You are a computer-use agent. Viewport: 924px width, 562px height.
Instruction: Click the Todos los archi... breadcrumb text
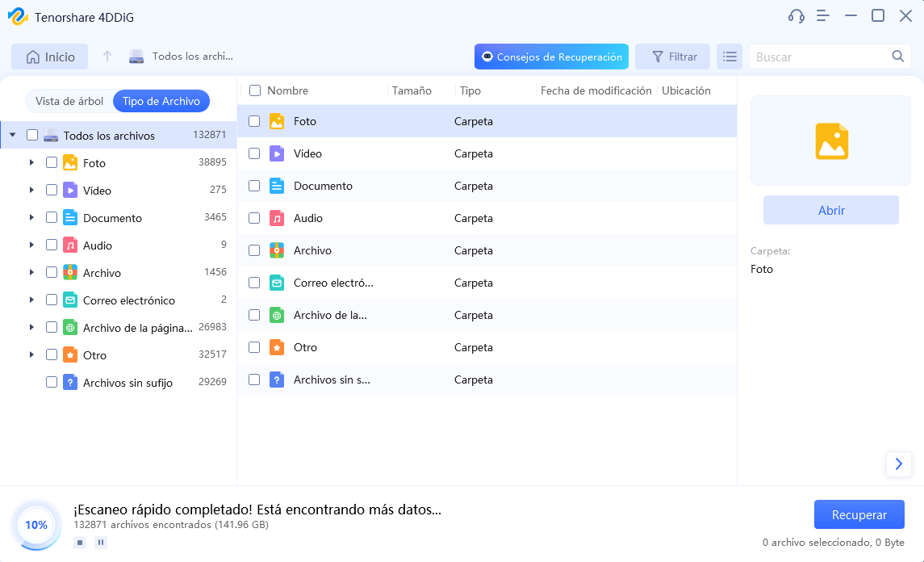pyautogui.click(x=193, y=56)
